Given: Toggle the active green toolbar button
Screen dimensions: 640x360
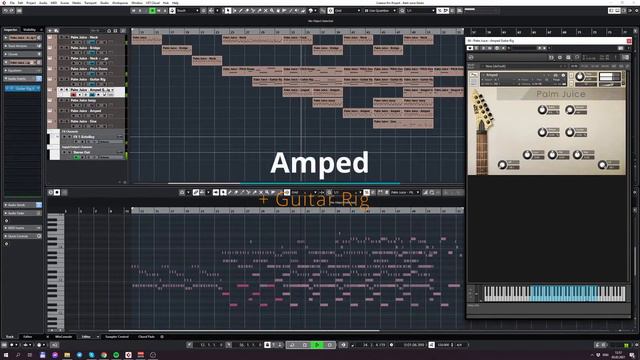Looking at the screenshot, I should pyautogui.click(x=152, y=11).
